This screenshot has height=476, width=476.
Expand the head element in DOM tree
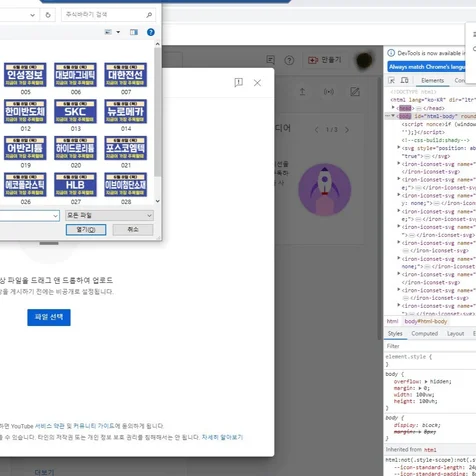coord(393,108)
